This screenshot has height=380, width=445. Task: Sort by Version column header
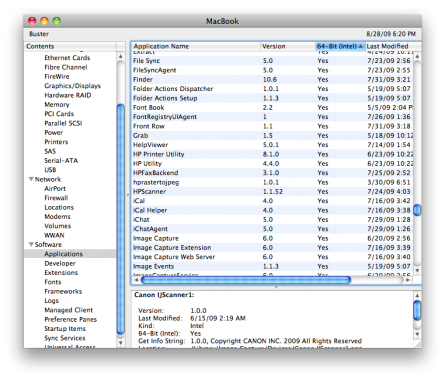[x=288, y=46]
